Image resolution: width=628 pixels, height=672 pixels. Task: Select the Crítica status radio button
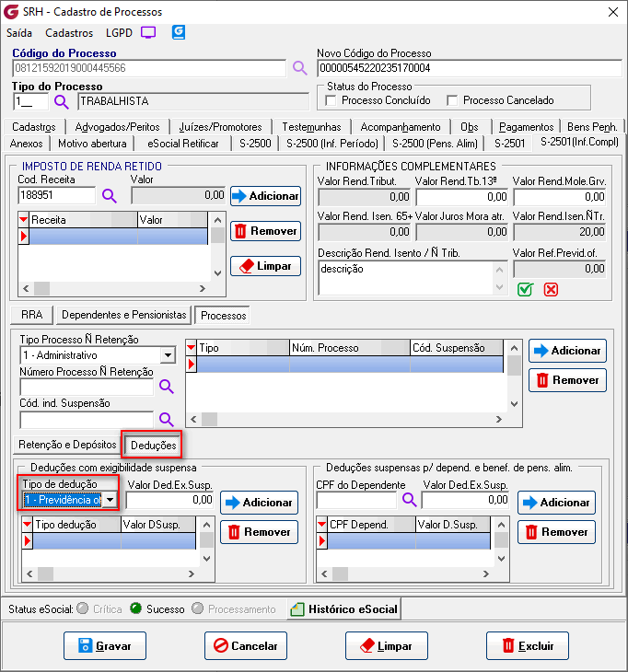point(84,608)
